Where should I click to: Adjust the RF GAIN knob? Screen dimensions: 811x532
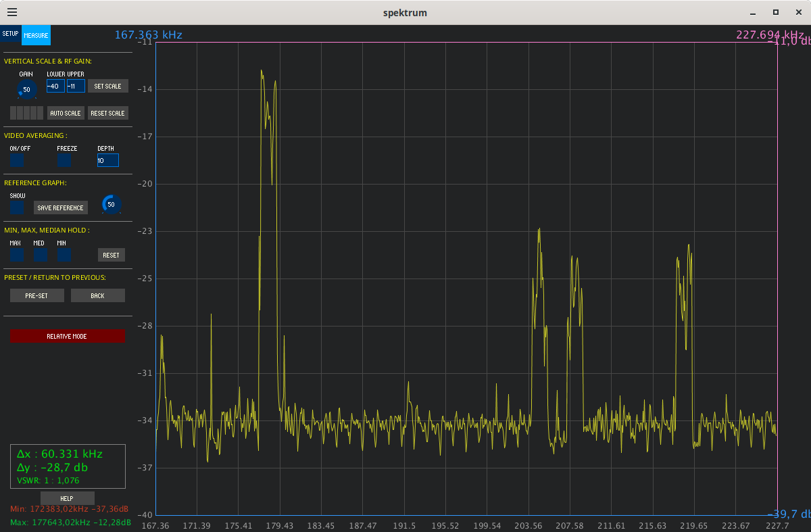[x=26, y=89]
